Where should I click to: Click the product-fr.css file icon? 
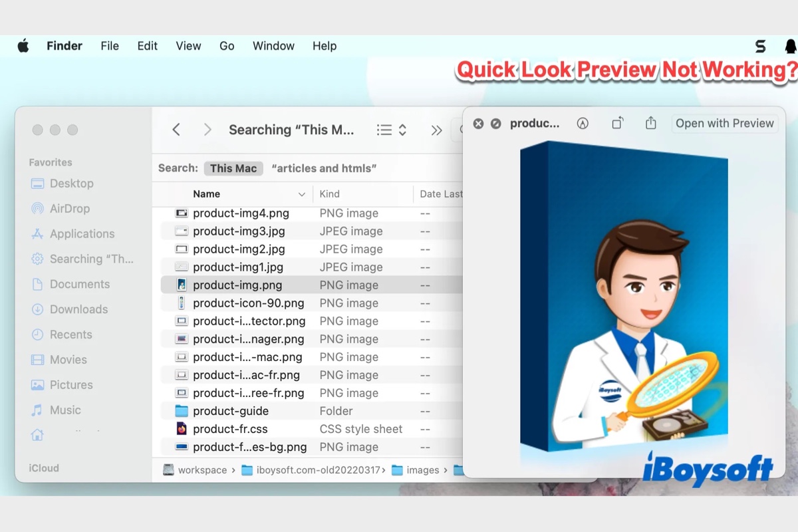click(x=182, y=429)
